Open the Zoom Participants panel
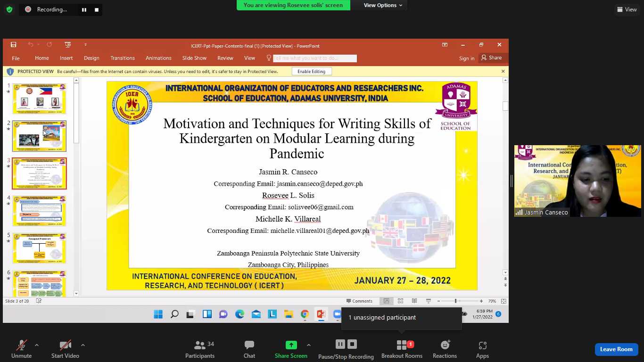The height and width of the screenshot is (362, 644). [200, 349]
